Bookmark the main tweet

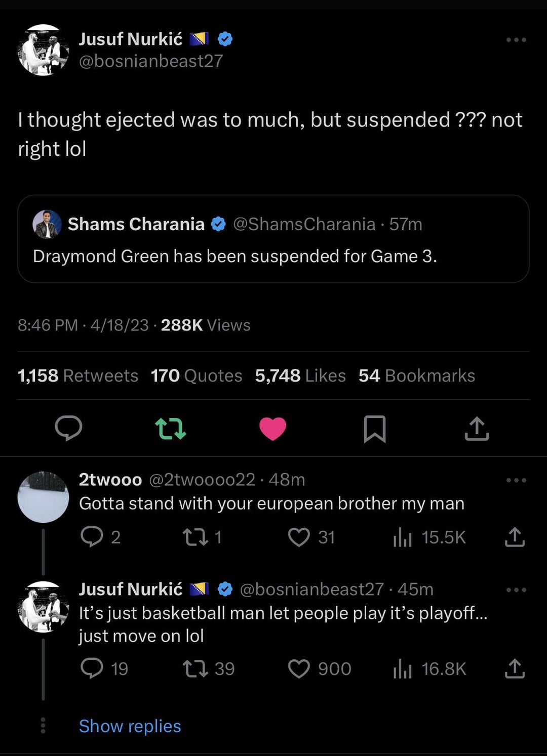pyautogui.click(x=375, y=429)
